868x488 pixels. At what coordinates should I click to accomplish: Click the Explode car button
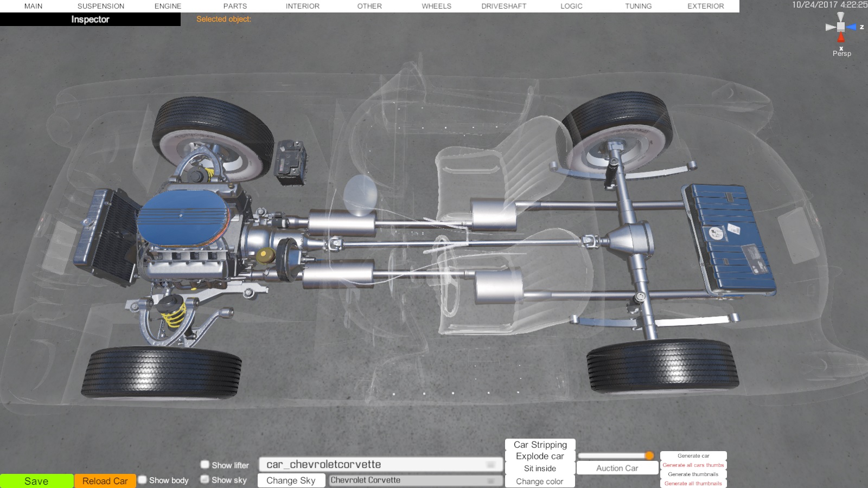click(540, 457)
